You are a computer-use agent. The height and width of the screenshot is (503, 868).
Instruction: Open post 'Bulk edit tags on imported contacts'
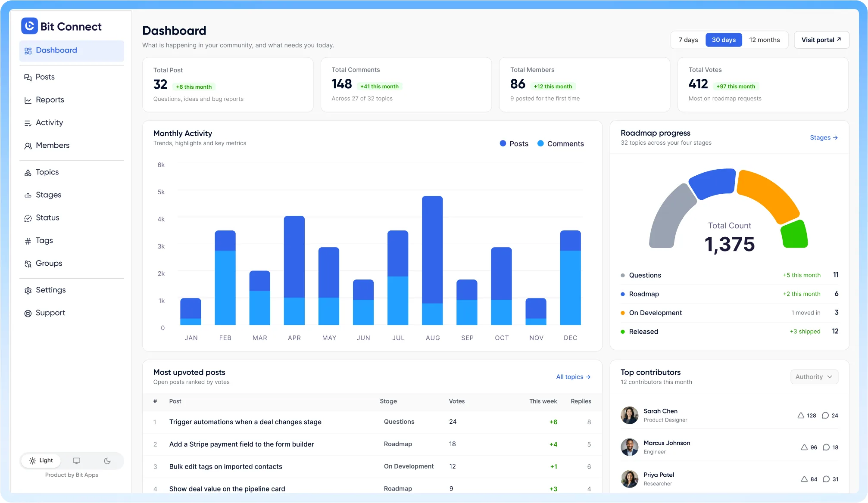coord(225,467)
